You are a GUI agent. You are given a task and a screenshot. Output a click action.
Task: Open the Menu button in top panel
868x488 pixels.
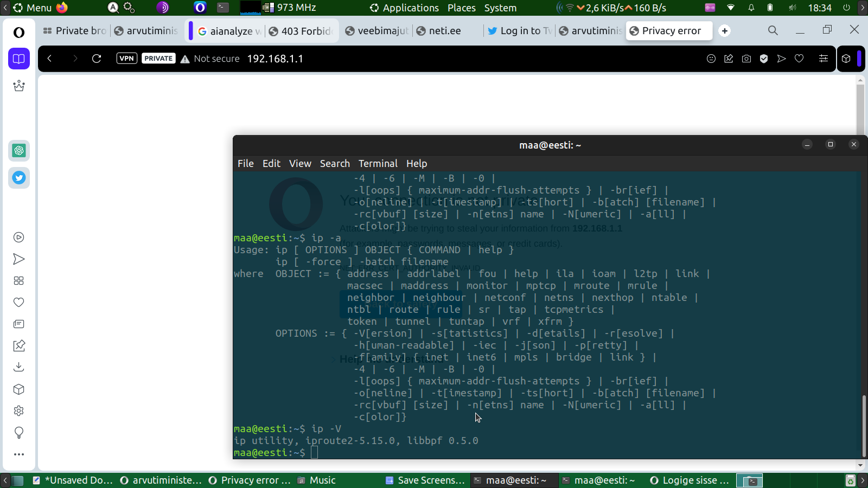[x=32, y=8]
